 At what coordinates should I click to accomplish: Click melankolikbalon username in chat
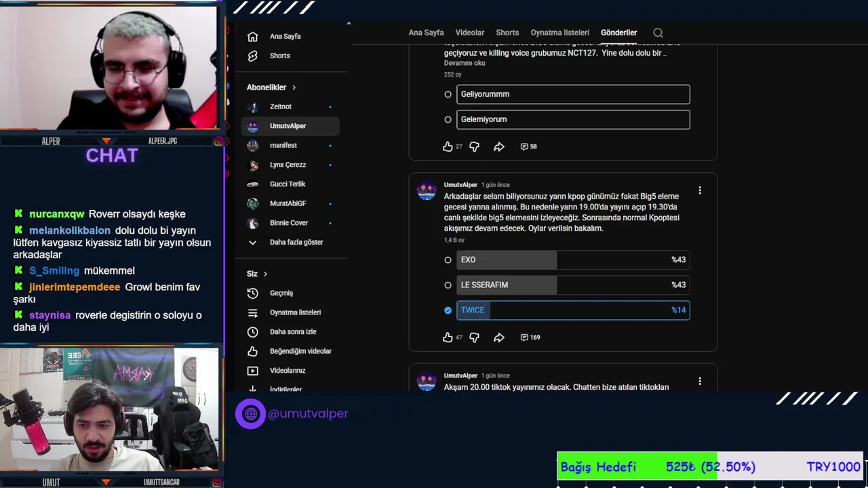click(x=70, y=230)
